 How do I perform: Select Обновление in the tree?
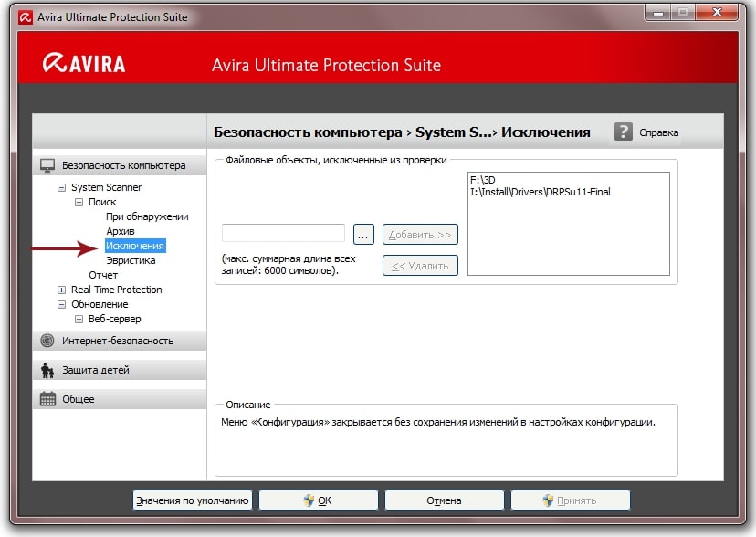100,304
